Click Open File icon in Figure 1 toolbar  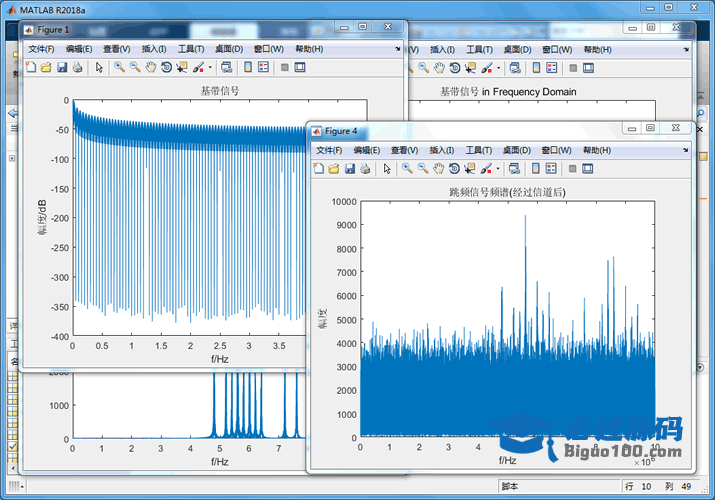(46, 67)
